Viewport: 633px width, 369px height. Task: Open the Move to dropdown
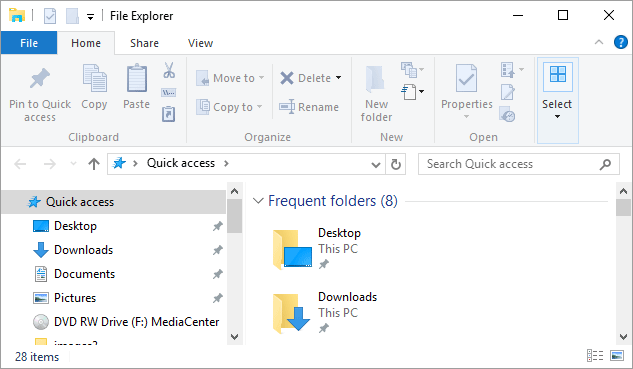pyautogui.click(x=261, y=78)
